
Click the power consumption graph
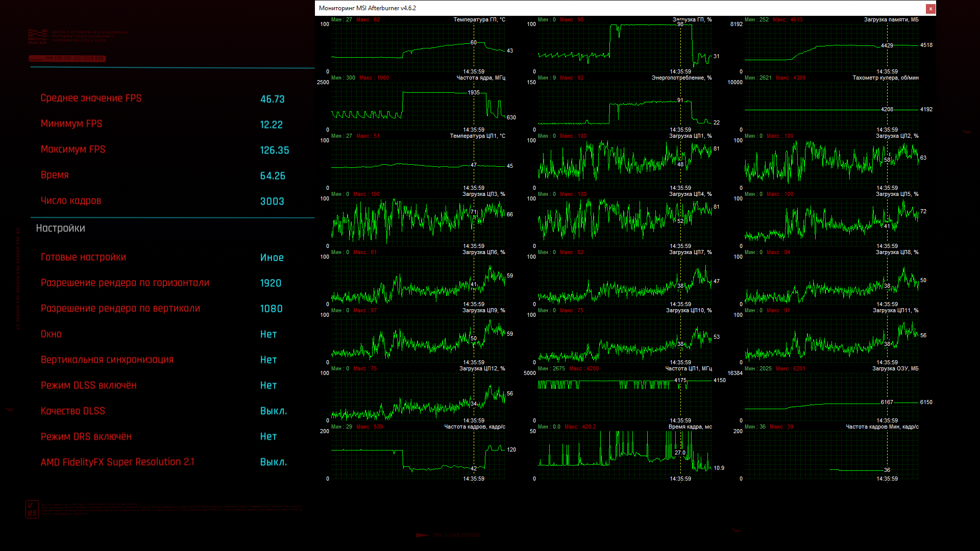624,106
